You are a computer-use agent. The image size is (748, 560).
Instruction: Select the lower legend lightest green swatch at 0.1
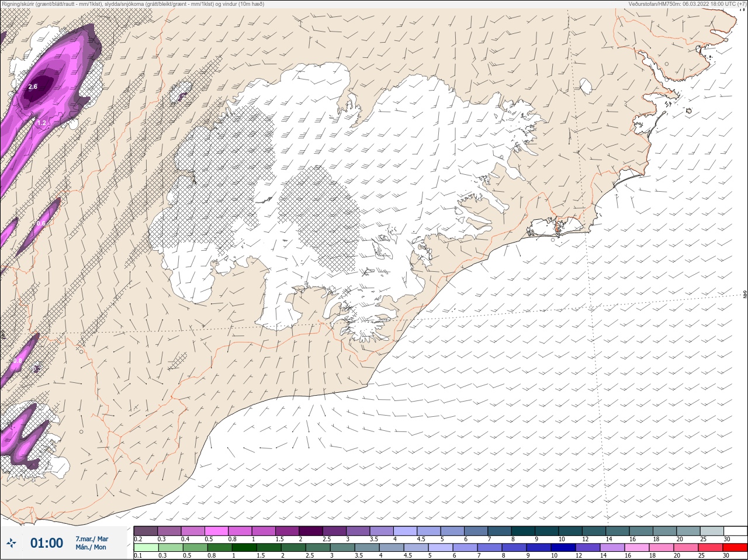pyautogui.click(x=146, y=548)
